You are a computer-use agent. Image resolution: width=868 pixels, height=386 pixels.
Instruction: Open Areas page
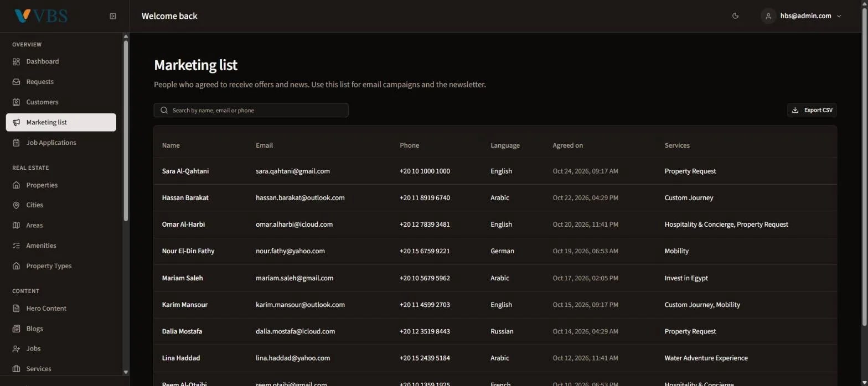point(61,225)
